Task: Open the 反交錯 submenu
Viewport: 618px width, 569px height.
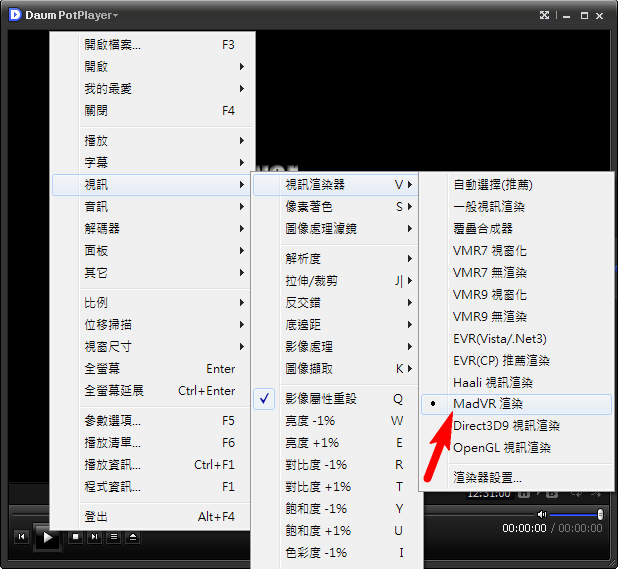Action: pos(335,303)
